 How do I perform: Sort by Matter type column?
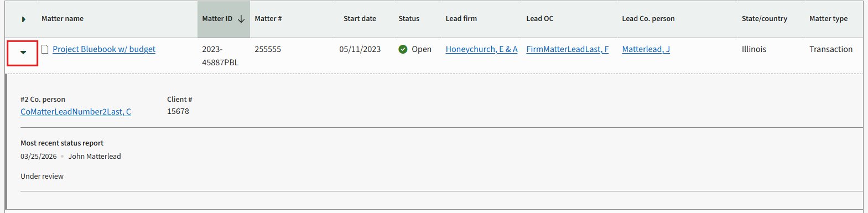(828, 19)
